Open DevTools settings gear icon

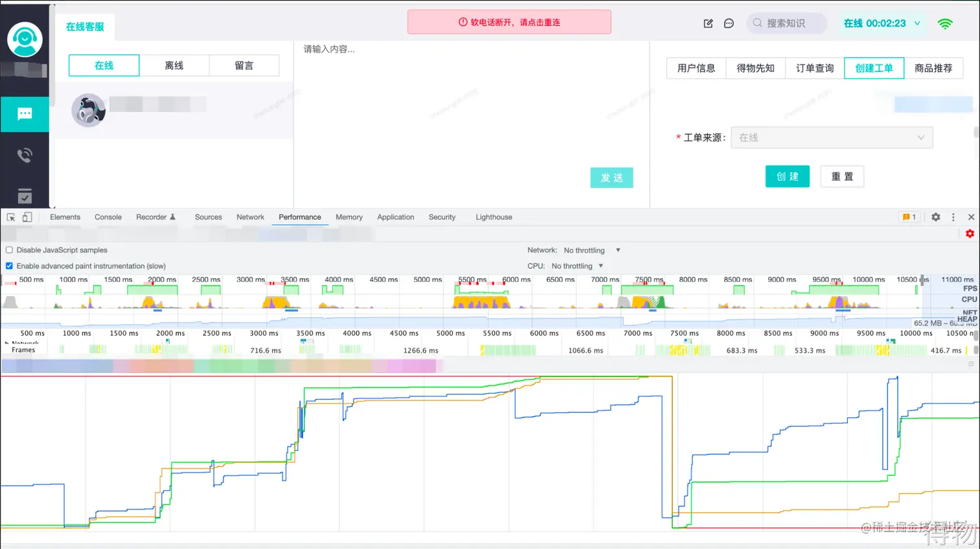936,217
